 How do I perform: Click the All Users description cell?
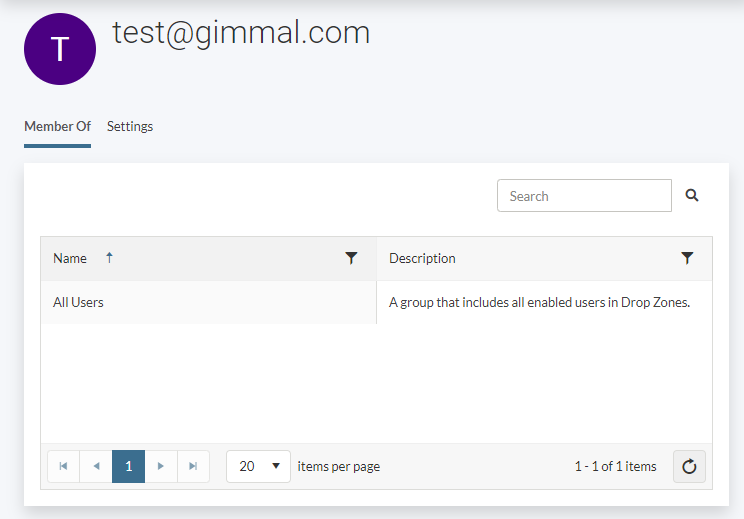(539, 302)
